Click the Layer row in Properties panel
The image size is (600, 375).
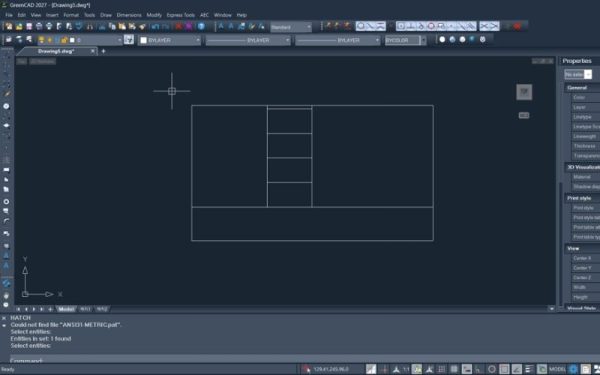click(x=585, y=107)
